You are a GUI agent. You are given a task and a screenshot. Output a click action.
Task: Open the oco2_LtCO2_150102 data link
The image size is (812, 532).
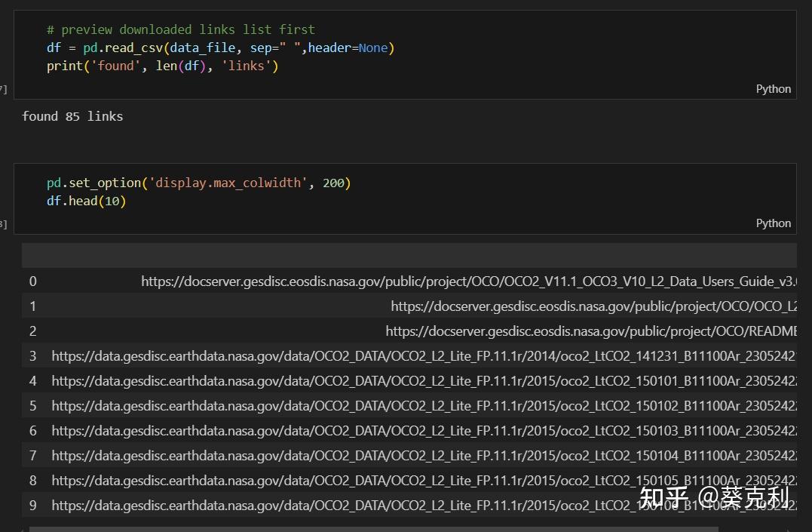422,405
